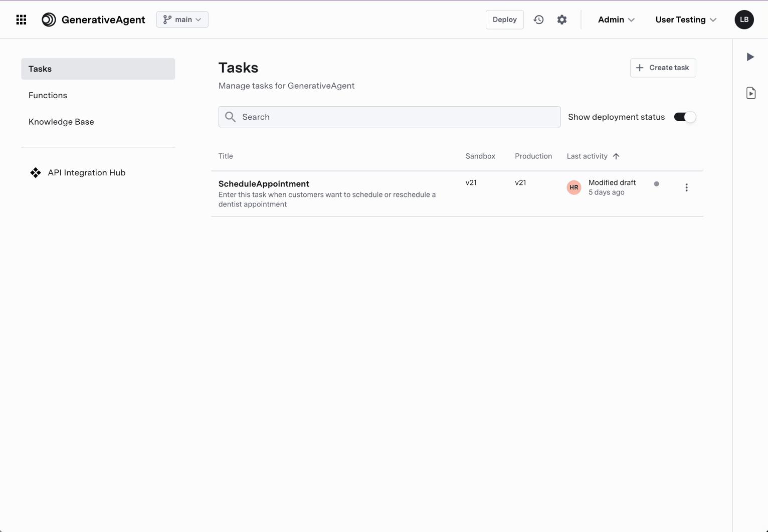768x532 pixels.
Task: Sort by Last activity column
Action: pyautogui.click(x=593, y=156)
